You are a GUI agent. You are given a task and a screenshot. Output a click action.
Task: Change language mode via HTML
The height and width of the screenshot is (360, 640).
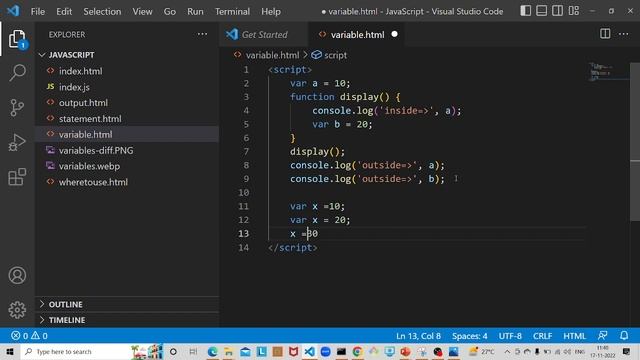pos(574,336)
